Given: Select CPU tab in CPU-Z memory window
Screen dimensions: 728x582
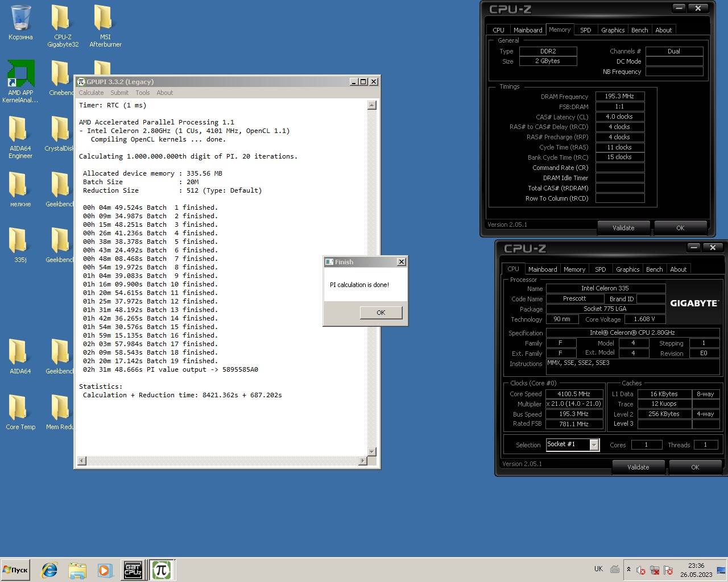Looking at the screenshot, I should click(x=499, y=30).
